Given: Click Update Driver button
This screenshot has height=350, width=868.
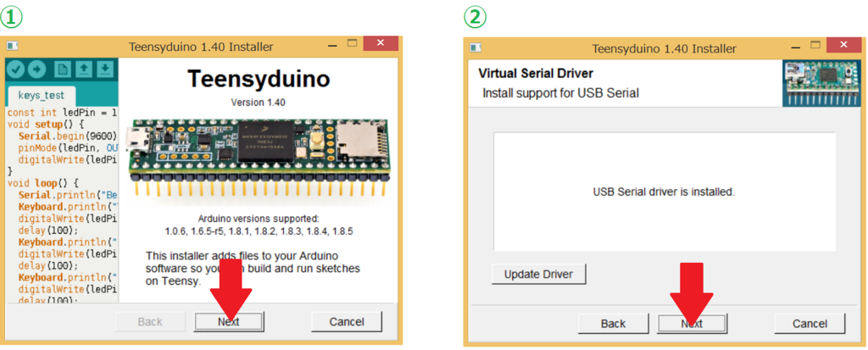Looking at the screenshot, I should pyautogui.click(x=538, y=274).
